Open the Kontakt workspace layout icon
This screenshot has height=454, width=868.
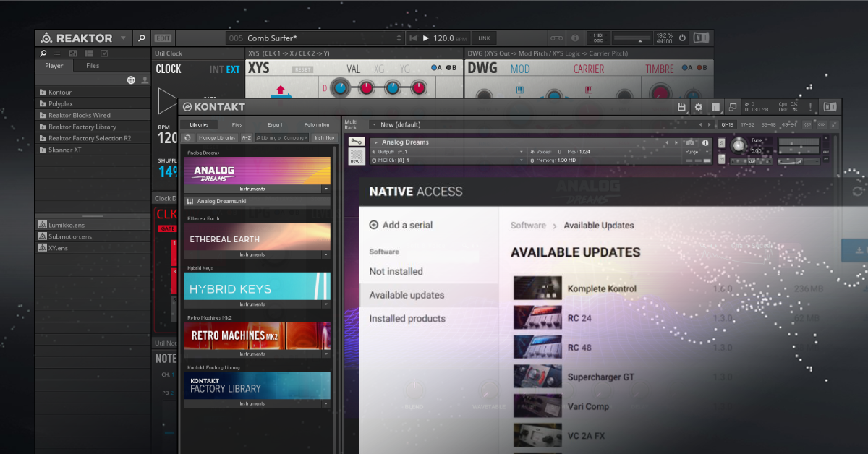(x=715, y=107)
